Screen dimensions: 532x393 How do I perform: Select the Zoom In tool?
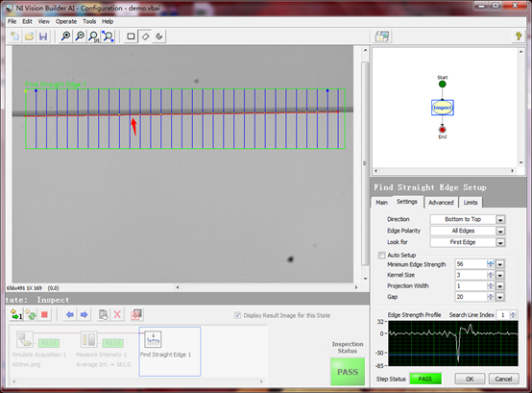(65, 37)
